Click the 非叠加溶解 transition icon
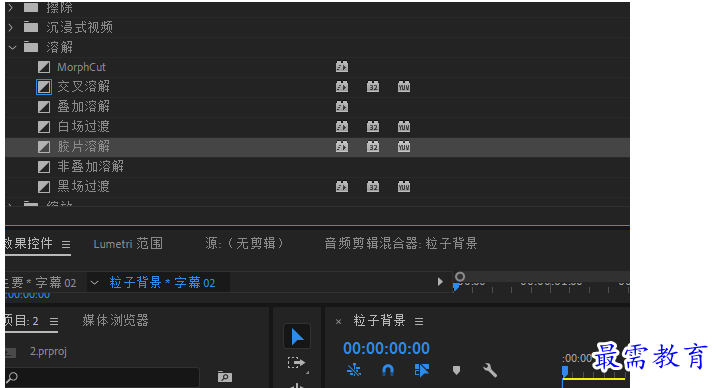Viewport: 716px width, 388px height. point(44,167)
